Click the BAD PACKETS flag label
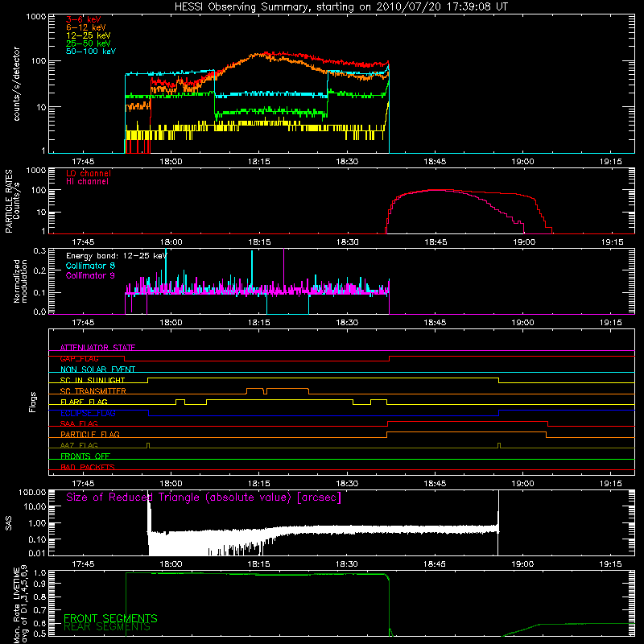644x644 pixels. 88,467
